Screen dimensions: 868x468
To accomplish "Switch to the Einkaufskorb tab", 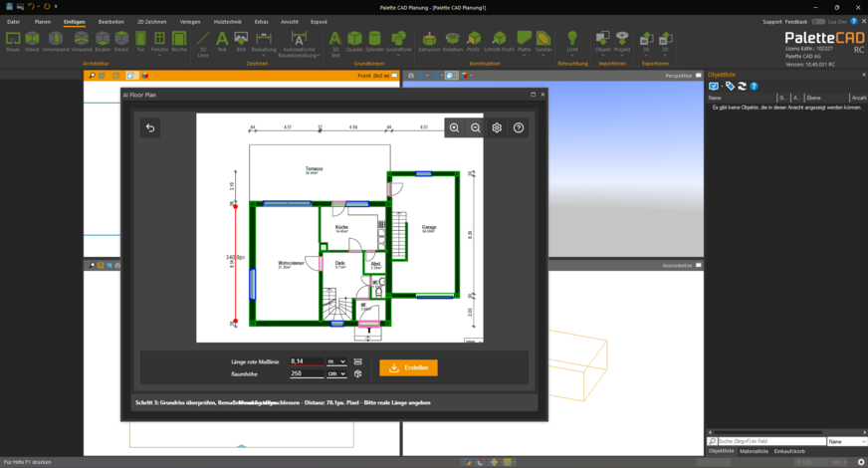I will tap(790, 451).
